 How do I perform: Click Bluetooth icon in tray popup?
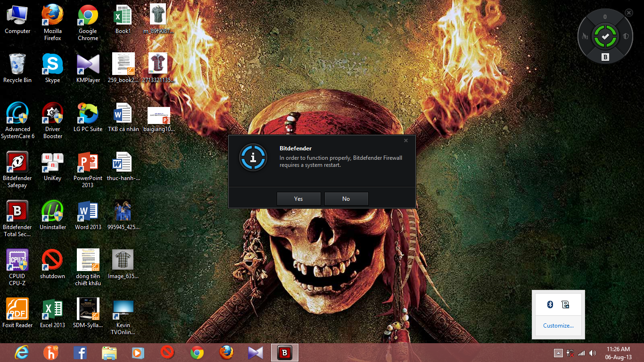(x=550, y=304)
